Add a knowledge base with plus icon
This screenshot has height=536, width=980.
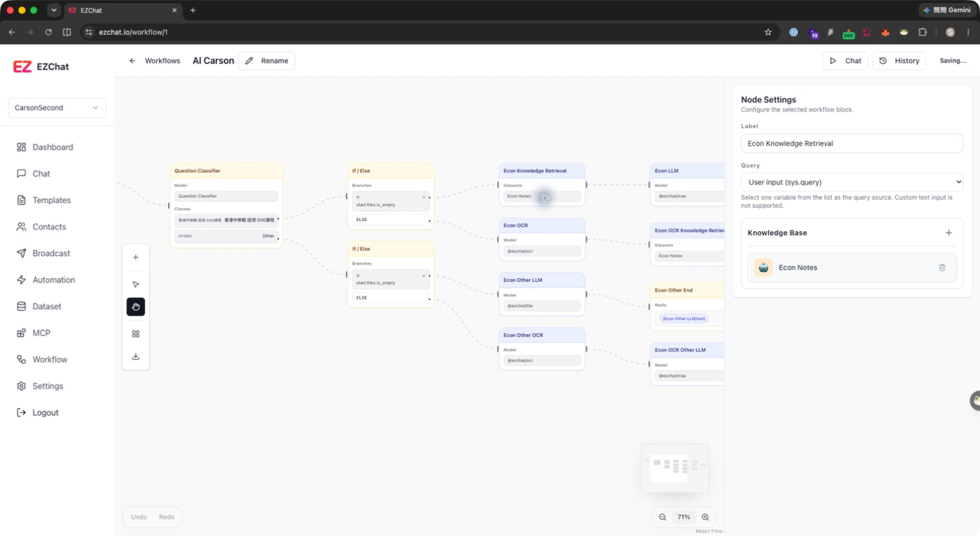949,233
